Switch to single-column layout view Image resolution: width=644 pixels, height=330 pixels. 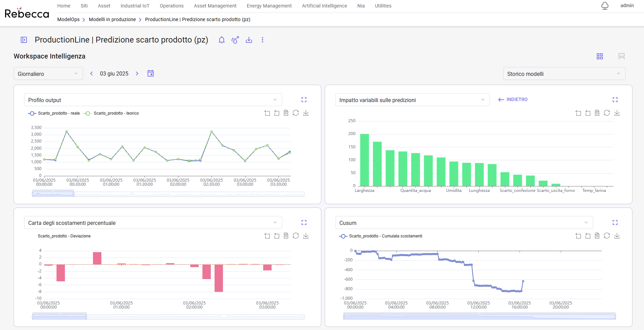pos(622,56)
